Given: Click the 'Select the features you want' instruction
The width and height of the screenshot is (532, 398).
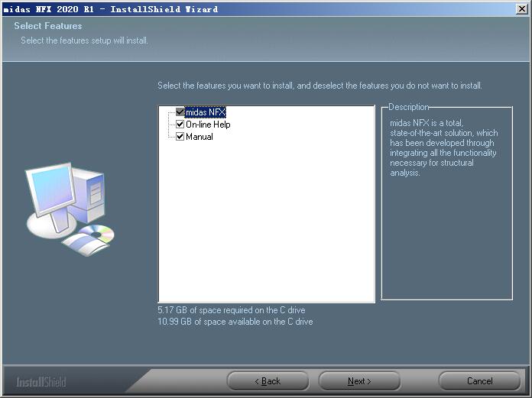Looking at the screenshot, I should pyautogui.click(x=320, y=86).
